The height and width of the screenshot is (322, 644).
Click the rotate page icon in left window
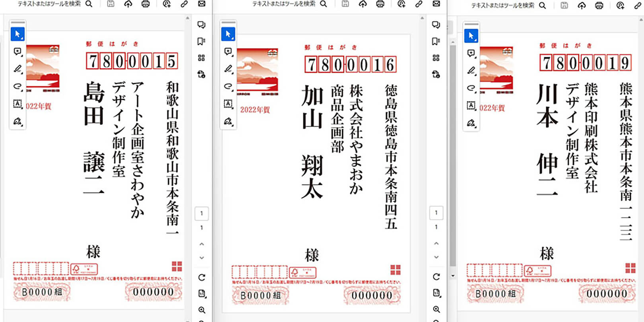pos(202,277)
